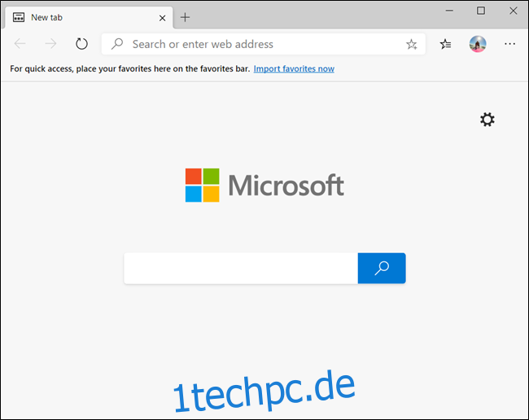Viewport: 529px width, 420px height.
Task: Open new tab page settings gear
Action: click(487, 120)
